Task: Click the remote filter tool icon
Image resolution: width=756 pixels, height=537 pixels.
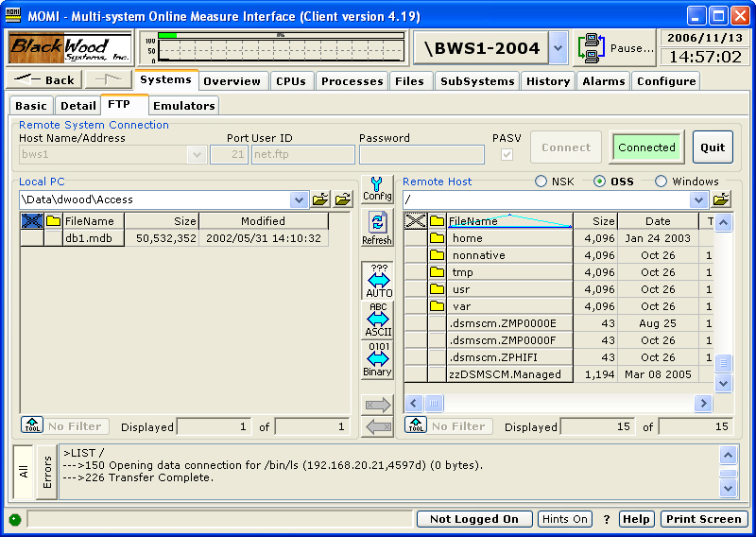Action: pyautogui.click(x=414, y=425)
